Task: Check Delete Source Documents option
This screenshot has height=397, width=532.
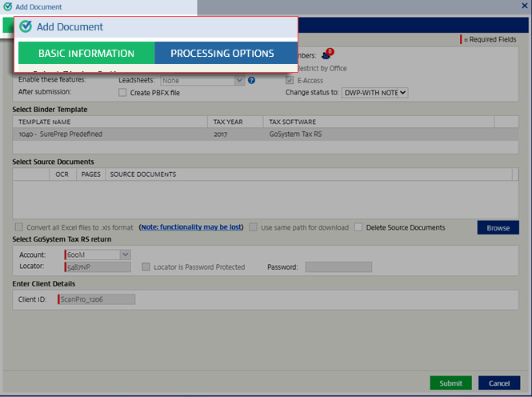Action: 359,227
